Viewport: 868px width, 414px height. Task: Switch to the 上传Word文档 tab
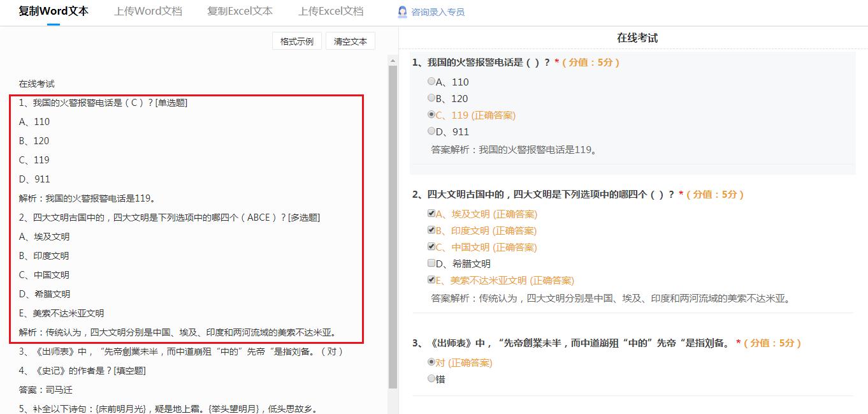click(x=147, y=11)
